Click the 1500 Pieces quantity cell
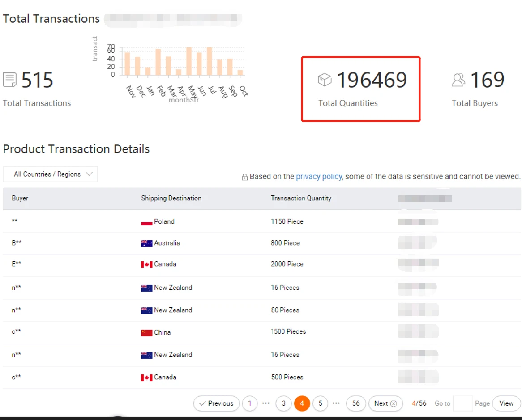Viewport: 522px width, 420px height. click(x=288, y=331)
